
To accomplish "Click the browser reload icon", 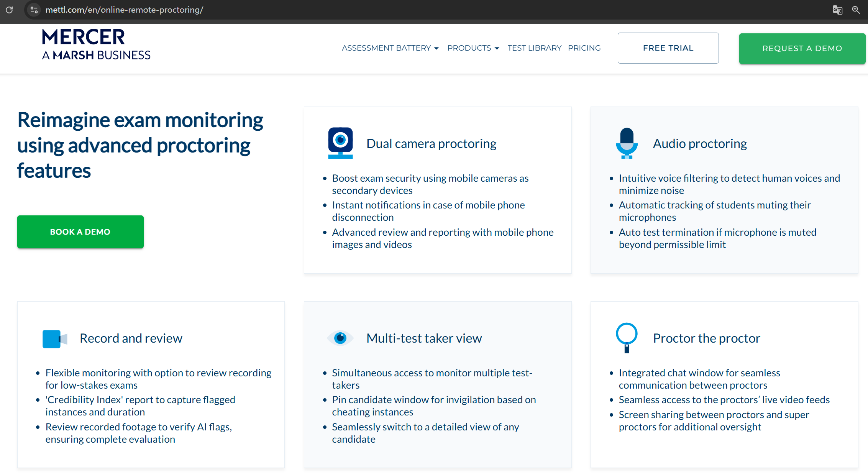I will pos(9,10).
